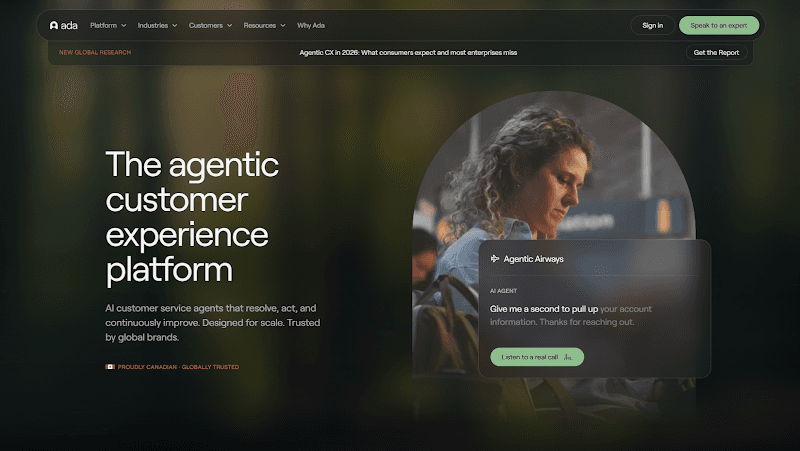
Task: Click the airplane icon beside Agentic Airways
Action: click(495, 259)
